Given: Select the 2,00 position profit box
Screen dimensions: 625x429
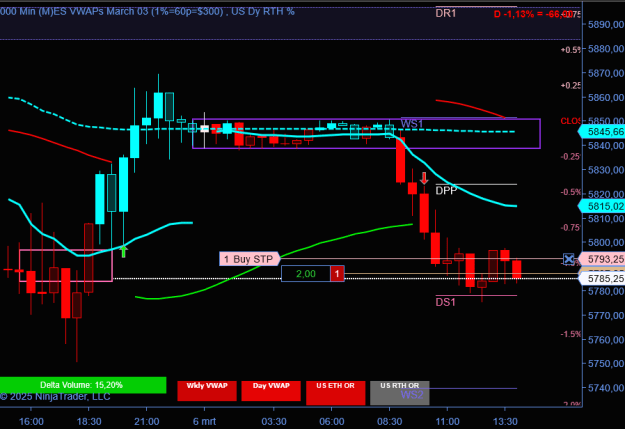Looking at the screenshot, I should coord(306,274).
